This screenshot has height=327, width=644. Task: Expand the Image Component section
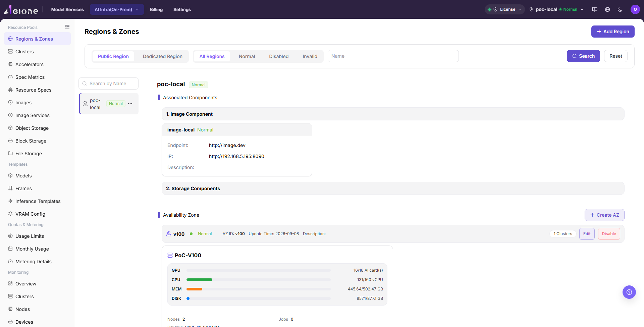click(x=393, y=114)
